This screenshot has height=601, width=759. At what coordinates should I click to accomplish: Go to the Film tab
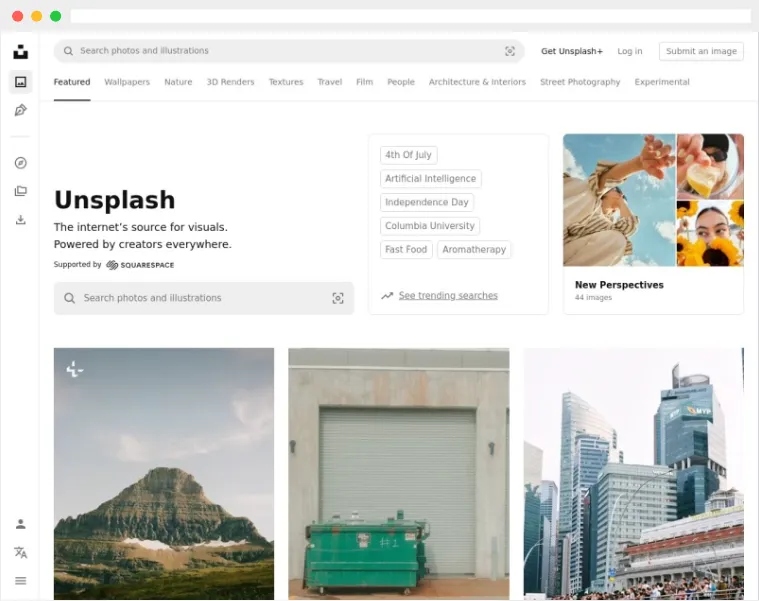tap(364, 82)
